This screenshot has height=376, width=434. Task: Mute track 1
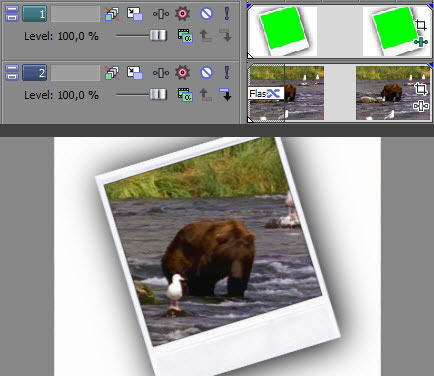206,14
